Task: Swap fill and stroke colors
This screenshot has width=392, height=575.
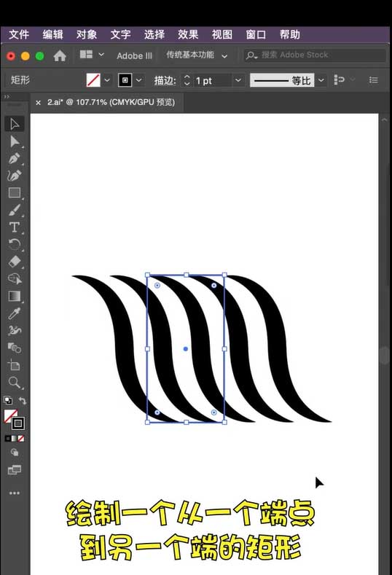Action: [x=23, y=400]
